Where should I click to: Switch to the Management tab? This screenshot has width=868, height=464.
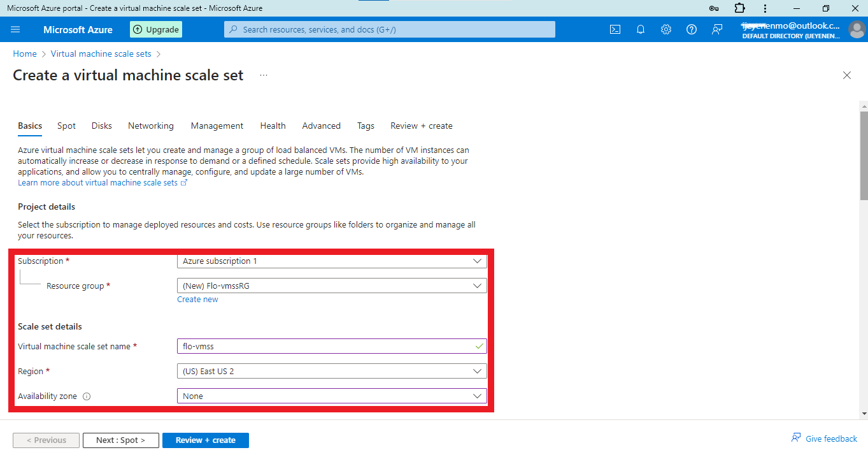[217, 126]
